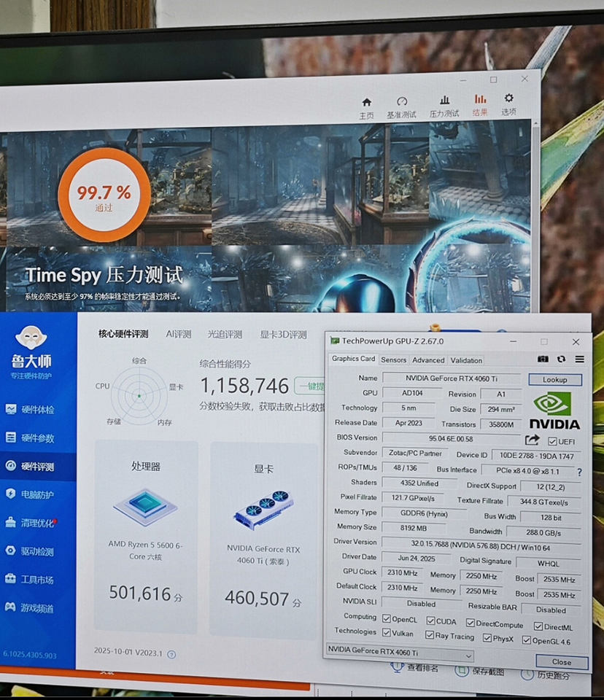Click Driver Version field in GPU-Z

coord(480,547)
